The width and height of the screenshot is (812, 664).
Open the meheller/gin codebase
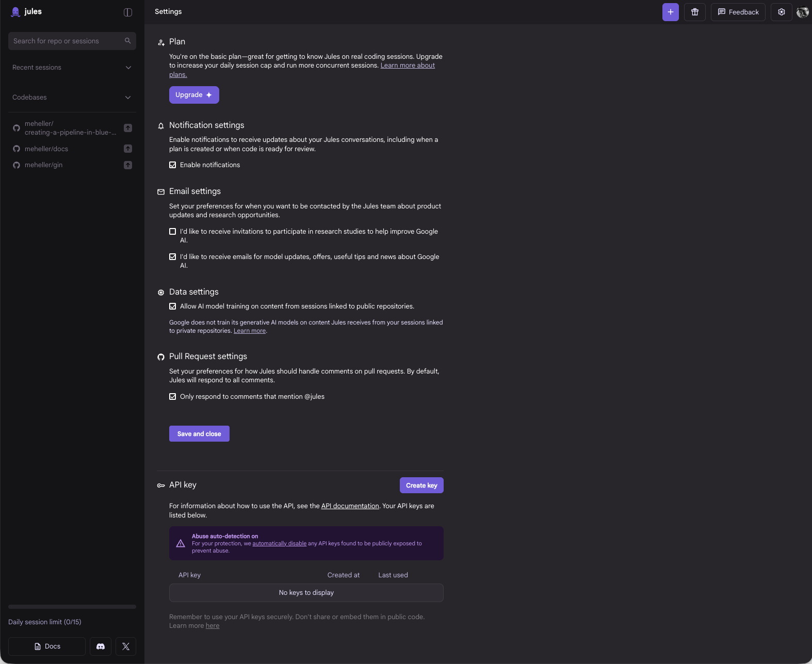click(x=44, y=165)
